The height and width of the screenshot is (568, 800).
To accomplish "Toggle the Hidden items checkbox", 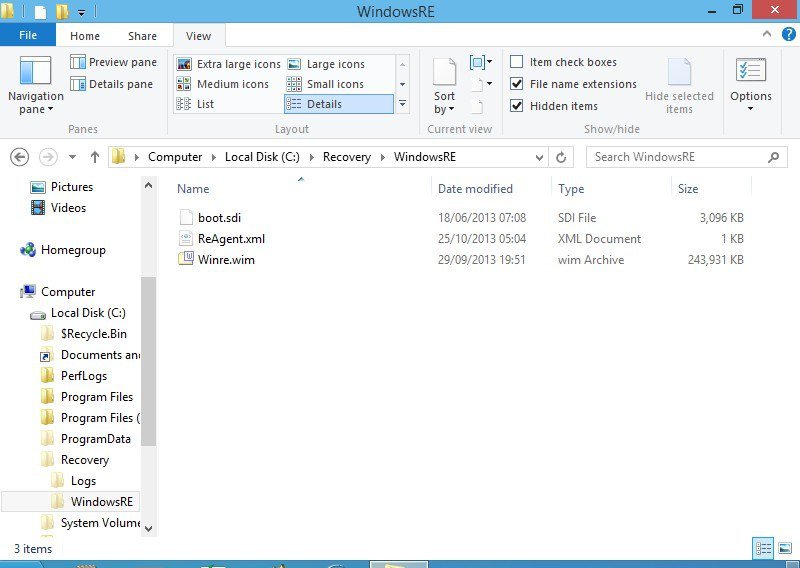I will (517, 106).
